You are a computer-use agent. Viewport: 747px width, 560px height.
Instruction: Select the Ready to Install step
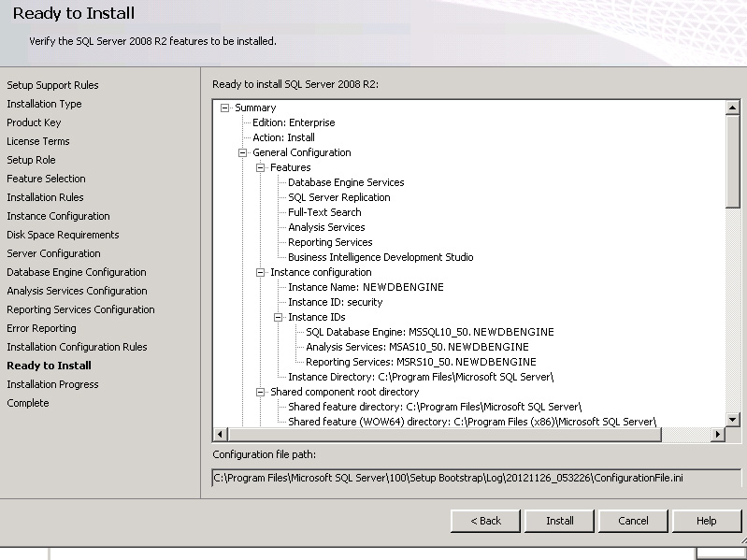tap(49, 366)
